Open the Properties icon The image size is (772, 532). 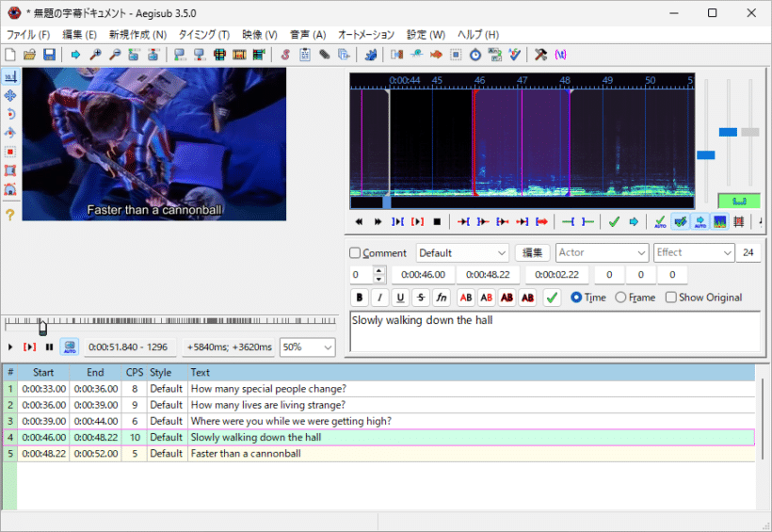click(x=305, y=55)
